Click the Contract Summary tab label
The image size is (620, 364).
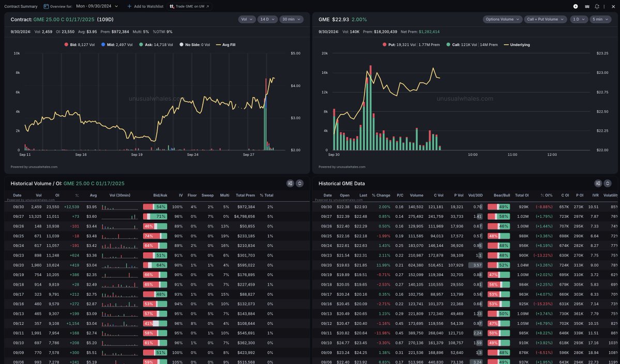coord(21,6)
